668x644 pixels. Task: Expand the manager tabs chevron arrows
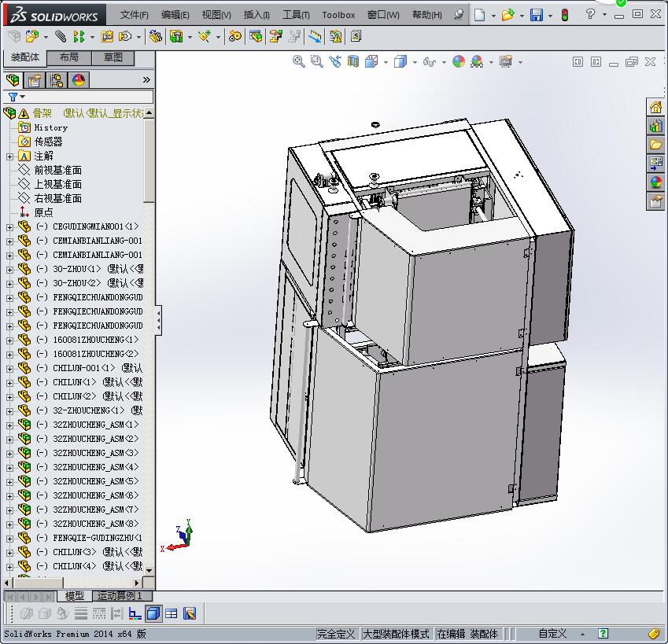pyautogui.click(x=146, y=79)
